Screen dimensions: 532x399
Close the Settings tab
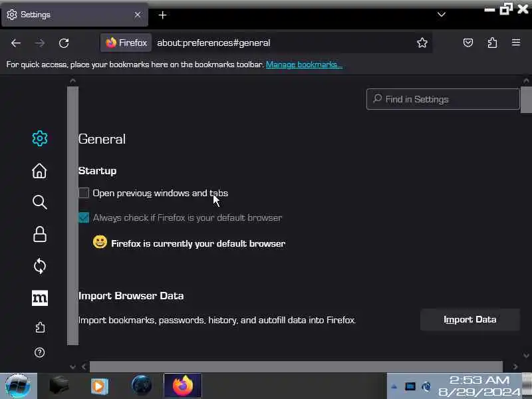click(x=138, y=15)
